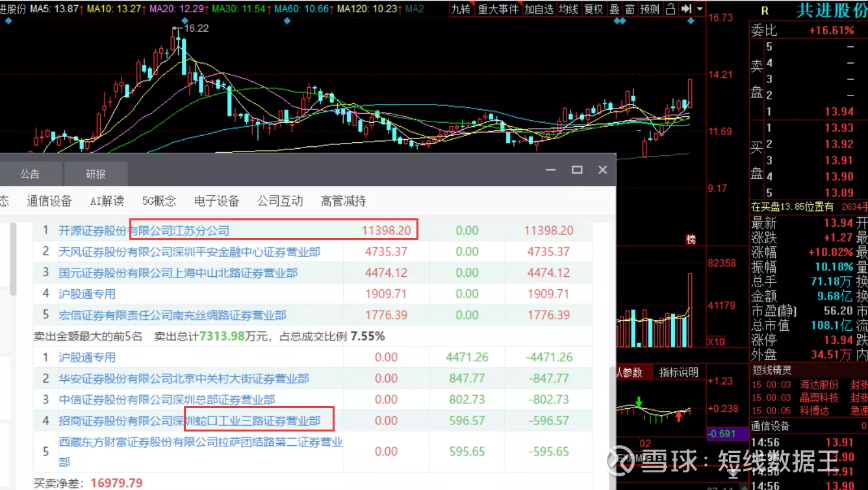
Task: Toggle the padlock lock icon
Action: pyautogui.click(x=671, y=9)
